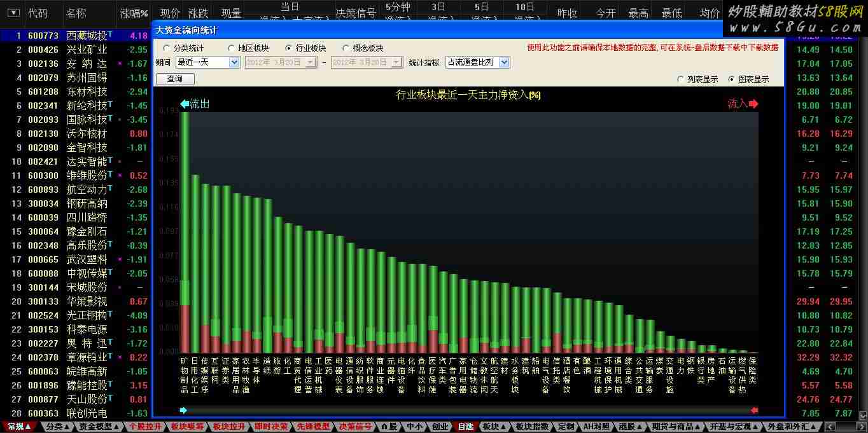Click the green bar for 日用化工
The width and height of the screenshot is (868, 433).
tap(195, 263)
